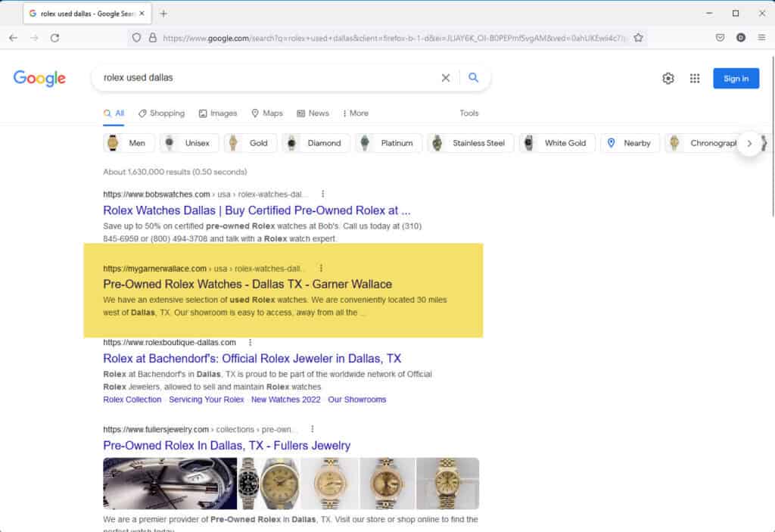The image size is (775, 532).
Task: Open the New Watches 2022 sitelink
Action: 285,400
